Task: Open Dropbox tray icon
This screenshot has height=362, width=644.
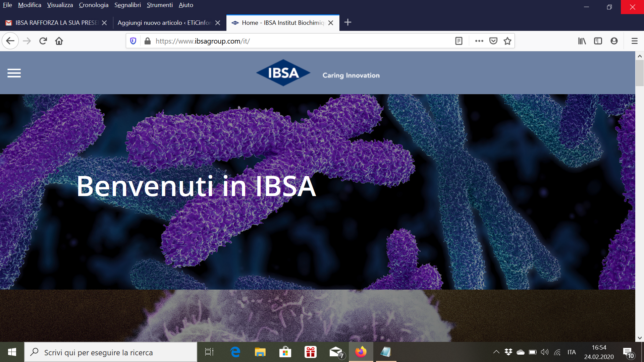Action: 508,352
